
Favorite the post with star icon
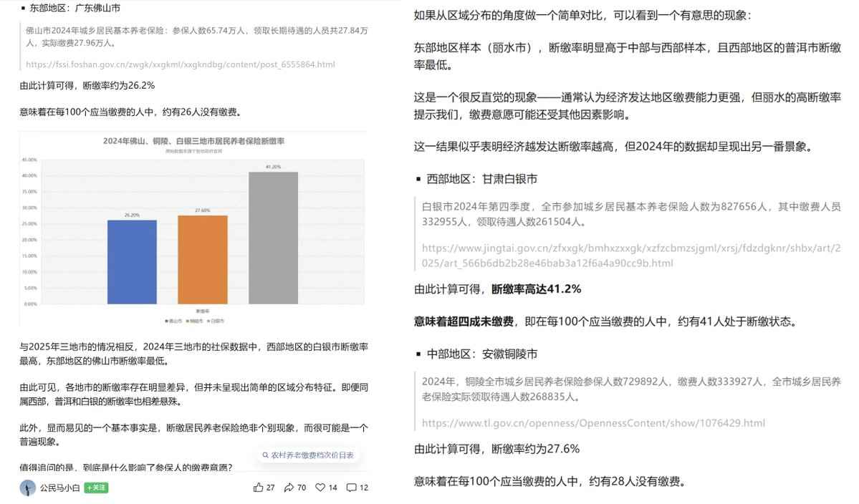tap(320, 488)
